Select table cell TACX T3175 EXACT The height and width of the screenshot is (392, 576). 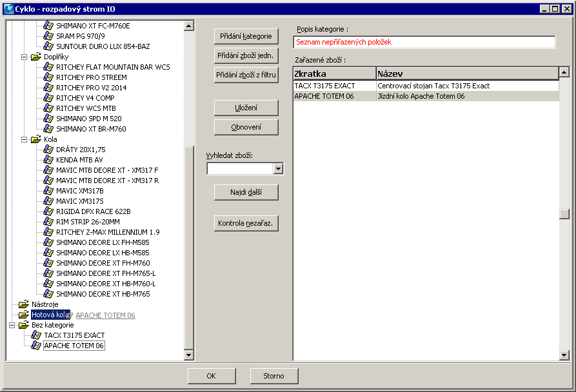point(335,86)
